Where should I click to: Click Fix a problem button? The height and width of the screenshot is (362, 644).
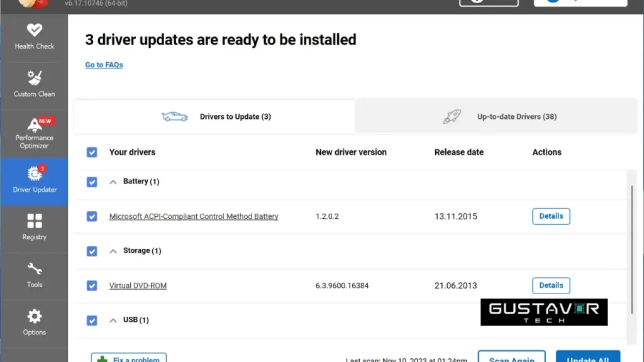tap(129, 358)
